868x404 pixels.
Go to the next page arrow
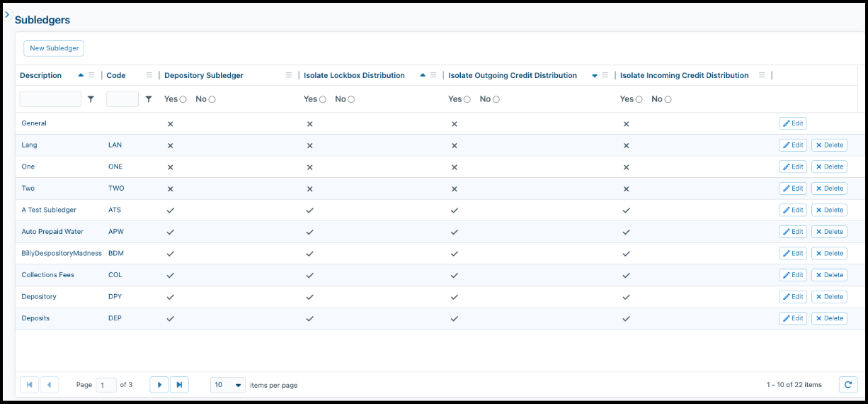click(x=159, y=385)
